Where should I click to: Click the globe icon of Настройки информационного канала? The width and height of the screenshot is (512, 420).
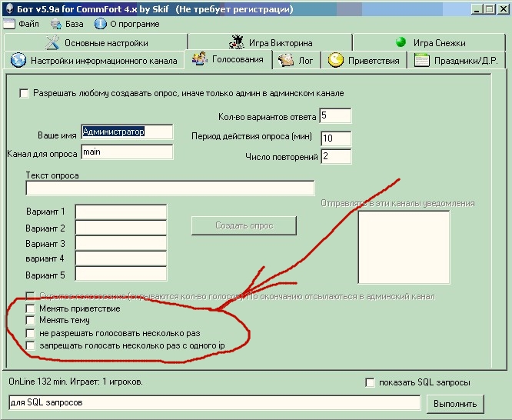click(x=18, y=61)
